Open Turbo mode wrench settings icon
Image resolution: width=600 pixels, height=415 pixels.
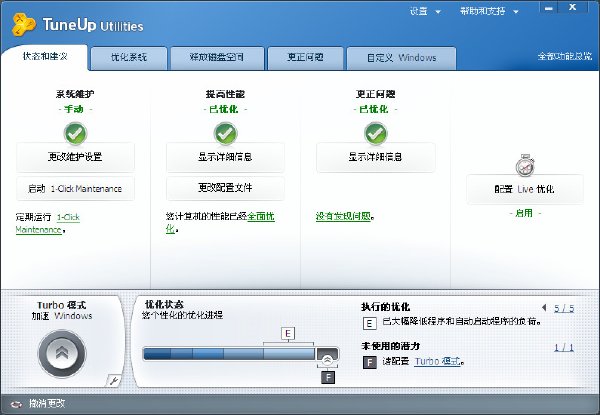point(113,380)
